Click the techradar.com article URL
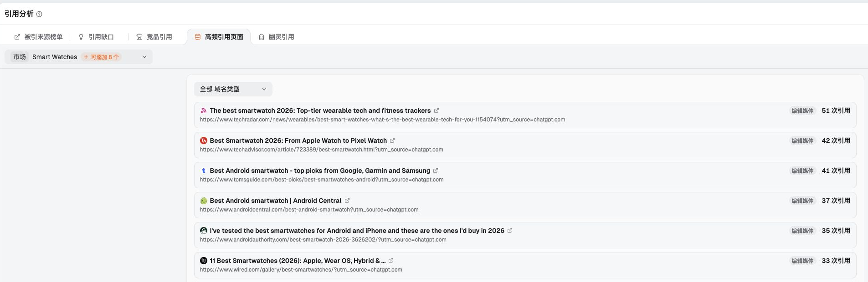Image resolution: width=868 pixels, height=282 pixels. pyautogui.click(x=382, y=120)
